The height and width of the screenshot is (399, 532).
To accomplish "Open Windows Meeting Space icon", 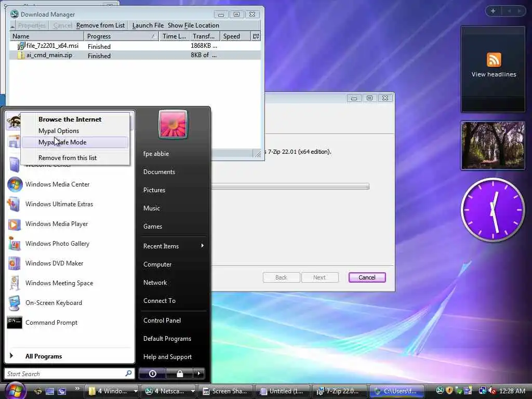I will point(14,283).
